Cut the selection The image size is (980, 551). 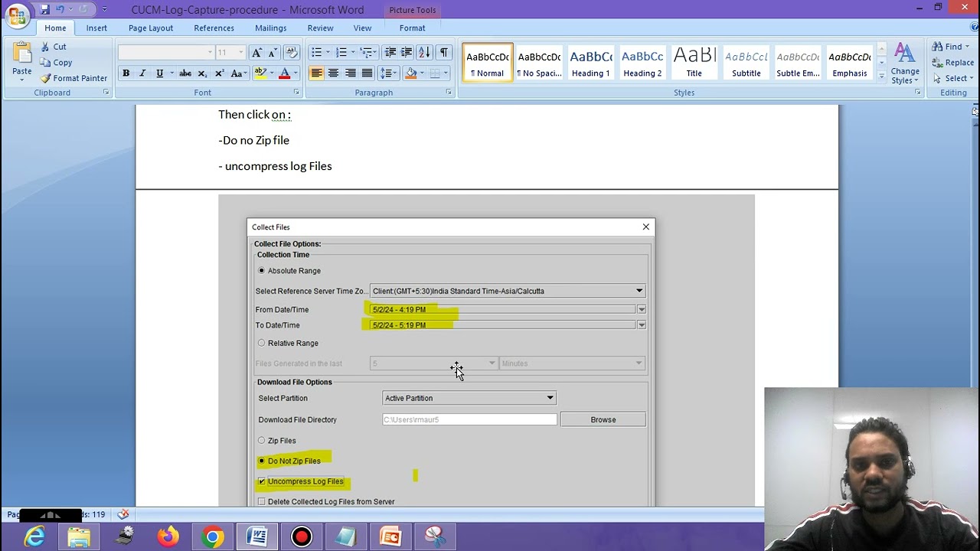tap(53, 47)
